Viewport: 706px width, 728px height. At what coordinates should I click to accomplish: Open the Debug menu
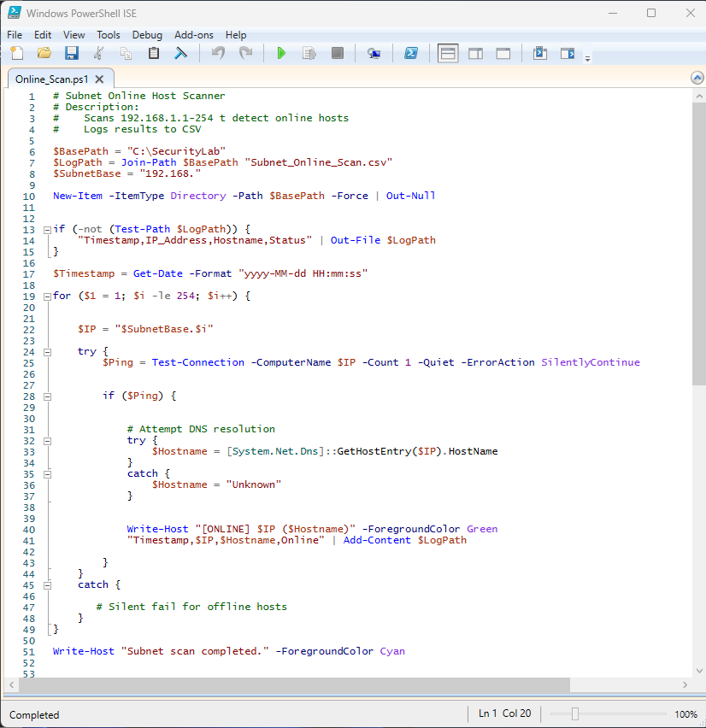(x=147, y=35)
